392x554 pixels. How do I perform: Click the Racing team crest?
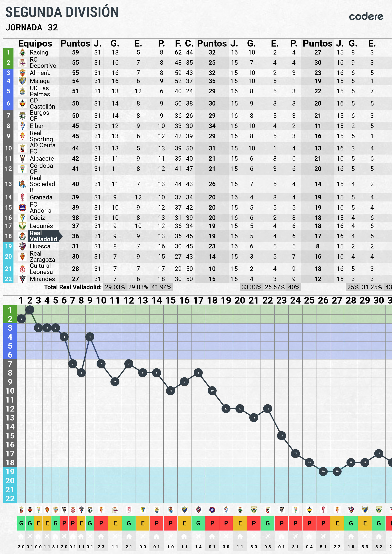[x=22, y=52]
